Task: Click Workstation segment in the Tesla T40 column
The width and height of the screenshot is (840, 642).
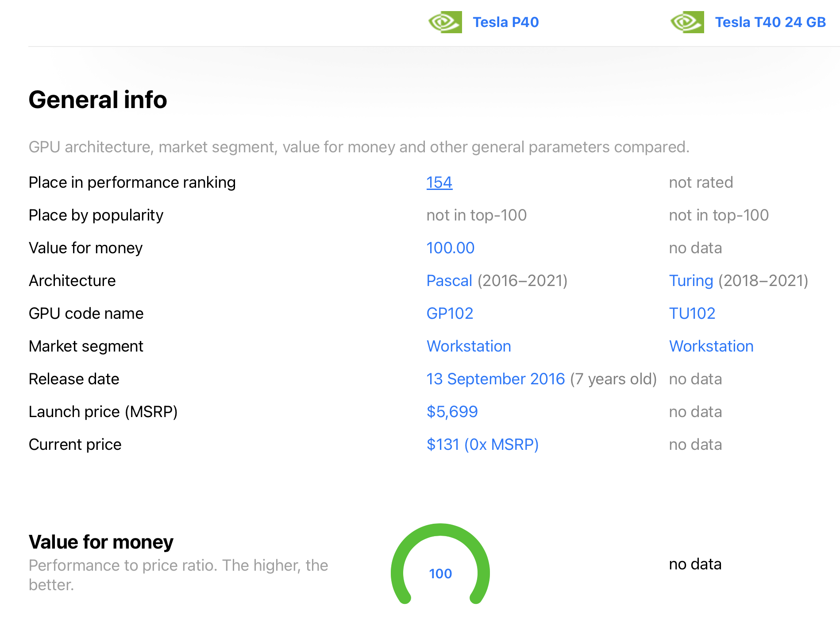Action: point(711,346)
